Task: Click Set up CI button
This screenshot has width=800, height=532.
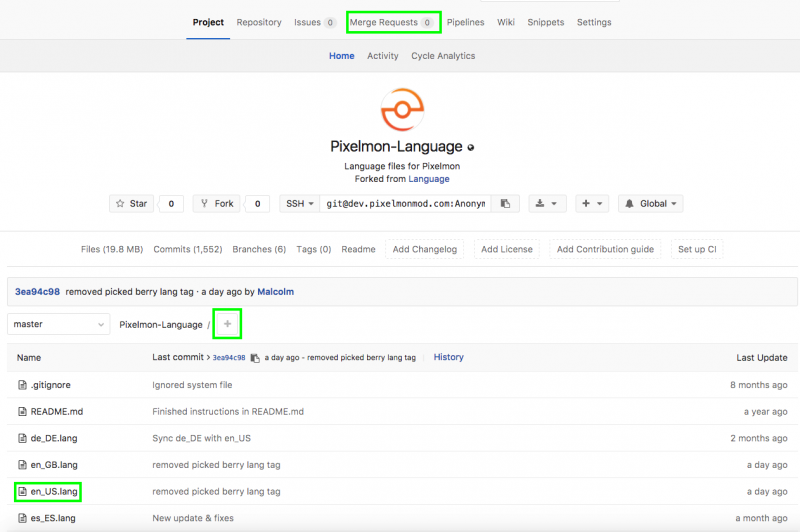Action: (x=697, y=249)
